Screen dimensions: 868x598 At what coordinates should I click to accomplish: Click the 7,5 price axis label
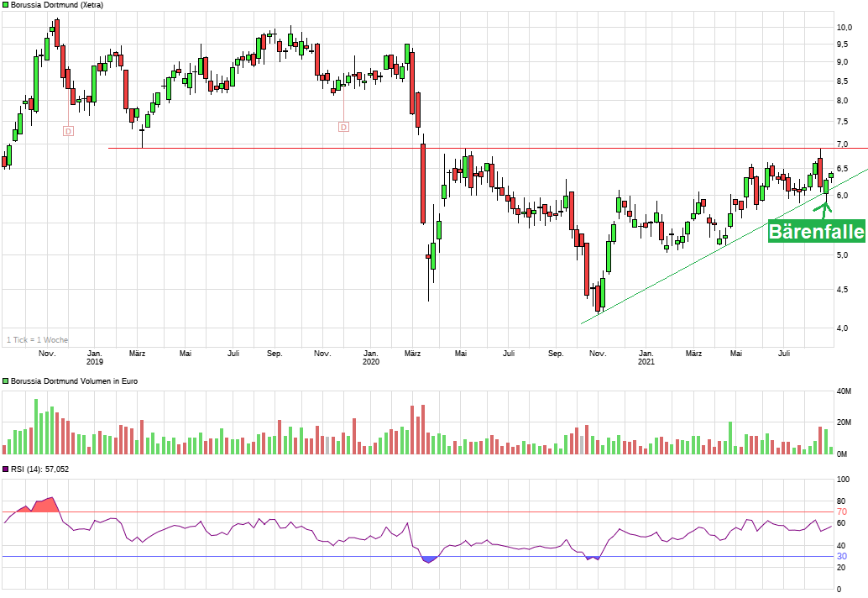[x=842, y=122]
